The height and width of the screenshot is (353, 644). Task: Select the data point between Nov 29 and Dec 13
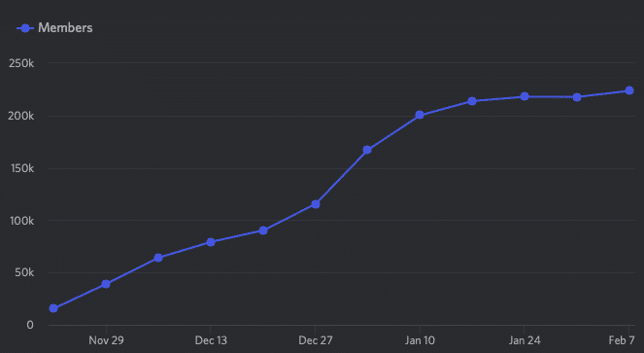coord(158,258)
